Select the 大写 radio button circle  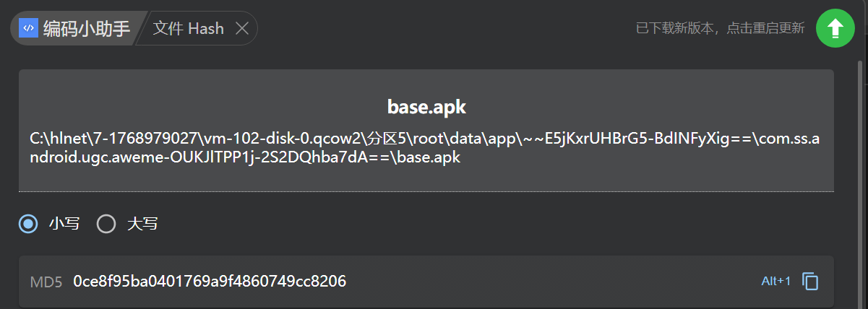pyautogui.click(x=106, y=224)
